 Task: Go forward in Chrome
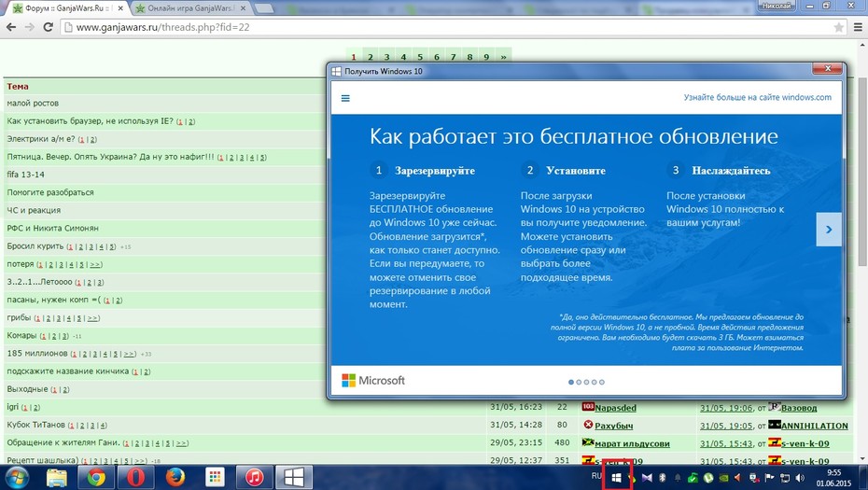coord(29,27)
